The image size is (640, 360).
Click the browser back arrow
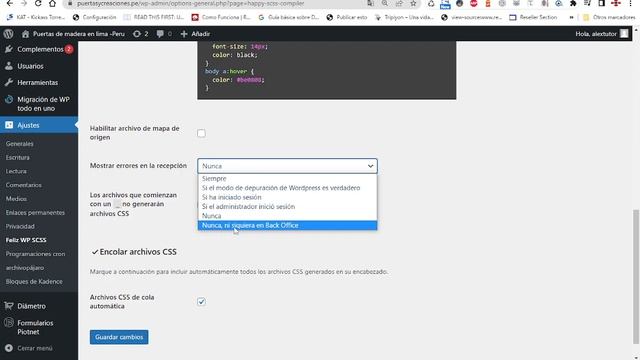tap(9, 3)
